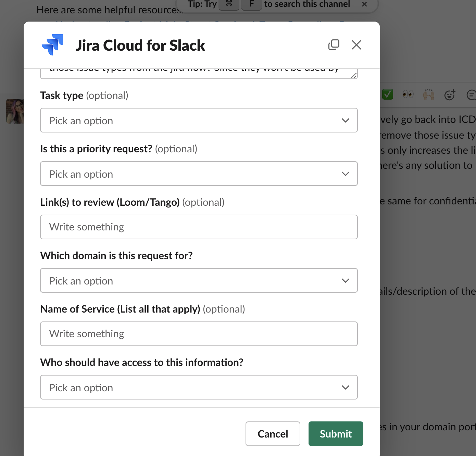Click the eyes emoji reaction
This screenshot has width=476, height=456.
tap(408, 94)
